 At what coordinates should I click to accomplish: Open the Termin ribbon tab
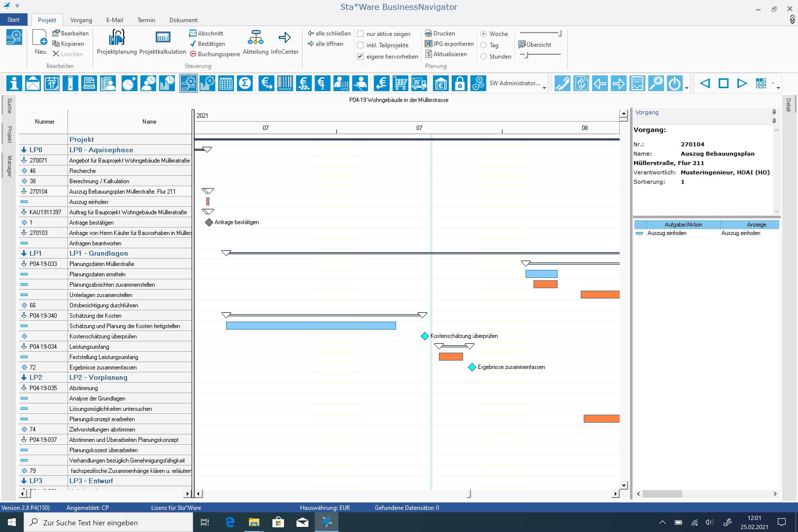point(146,20)
